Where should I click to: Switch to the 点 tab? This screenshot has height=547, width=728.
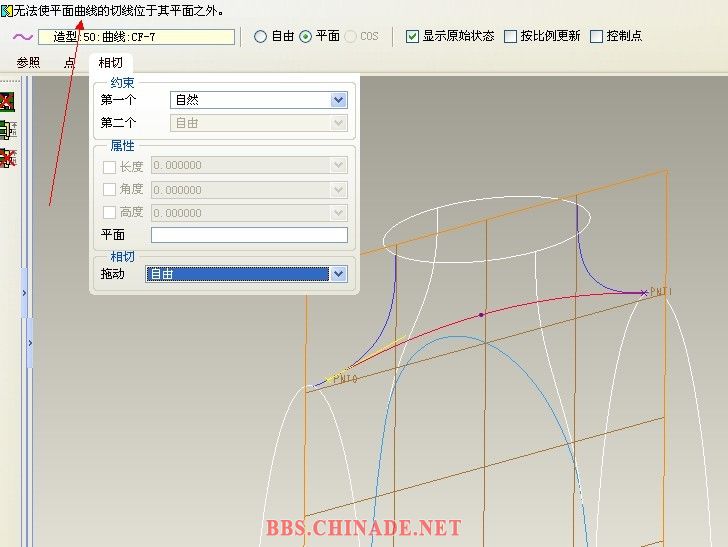(69, 63)
